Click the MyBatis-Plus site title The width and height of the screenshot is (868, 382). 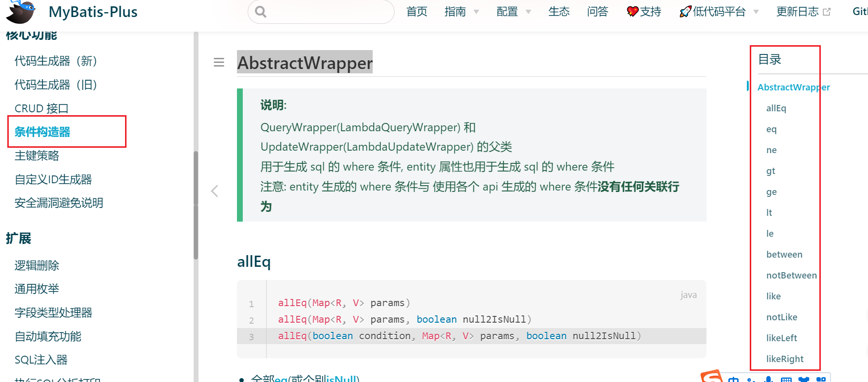pos(93,12)
